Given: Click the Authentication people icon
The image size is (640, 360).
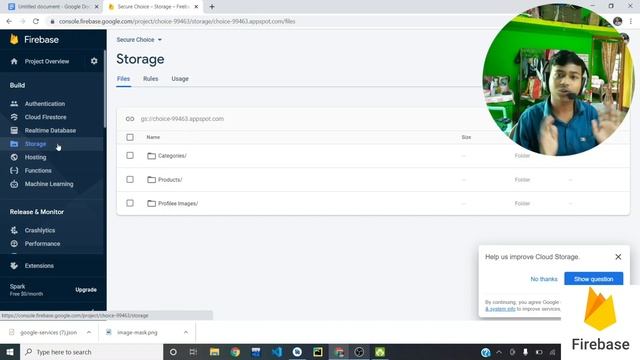Looking at the screenshot, I should 14,104.
